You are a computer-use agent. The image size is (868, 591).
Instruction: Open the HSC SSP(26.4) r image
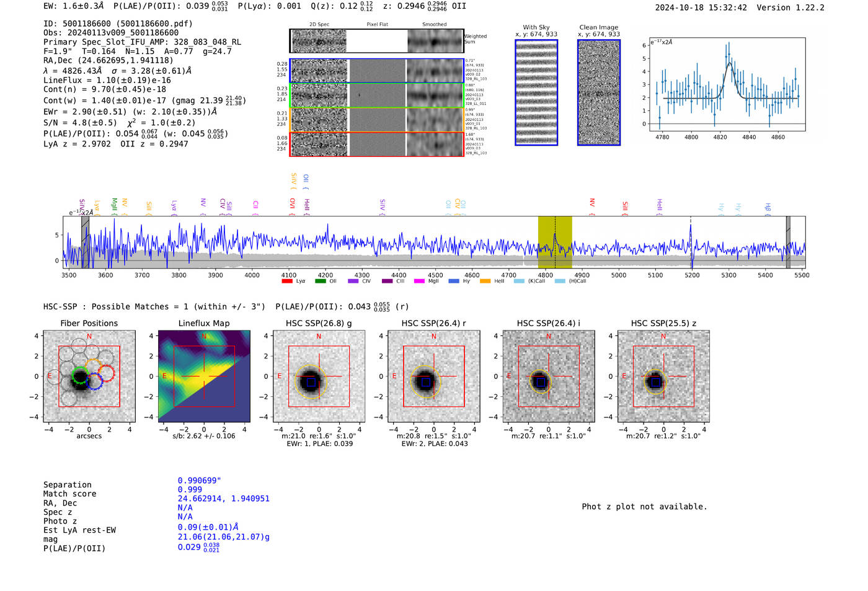pos(433,376)
